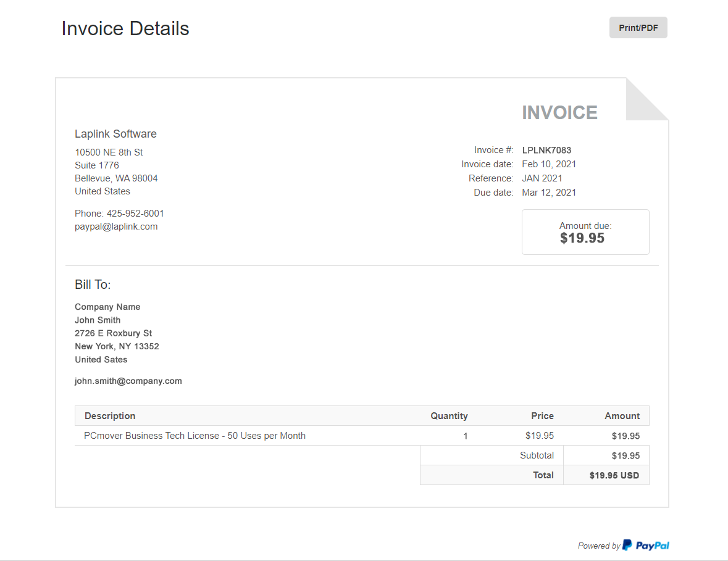Image resolution: width=728 pixels, height=561 pixels.
Task: Click the Amount due $19.95 box
Action: [585, 232]
